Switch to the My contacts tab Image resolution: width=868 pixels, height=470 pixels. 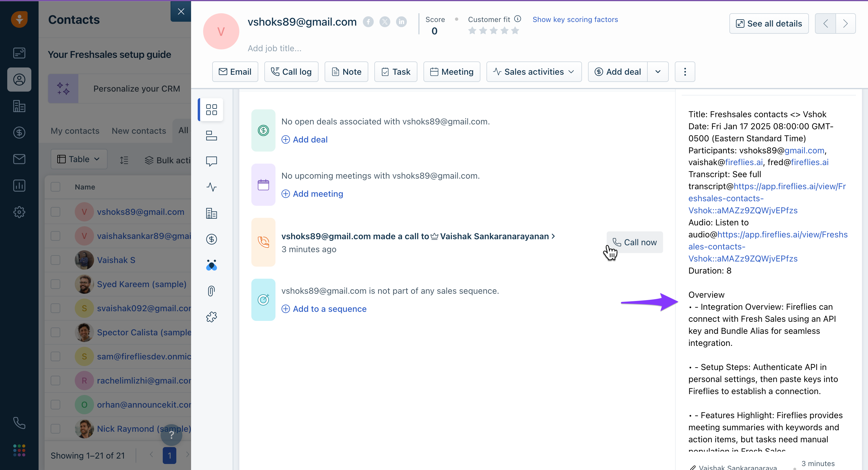pyautogui.click(x=75, y=131)
